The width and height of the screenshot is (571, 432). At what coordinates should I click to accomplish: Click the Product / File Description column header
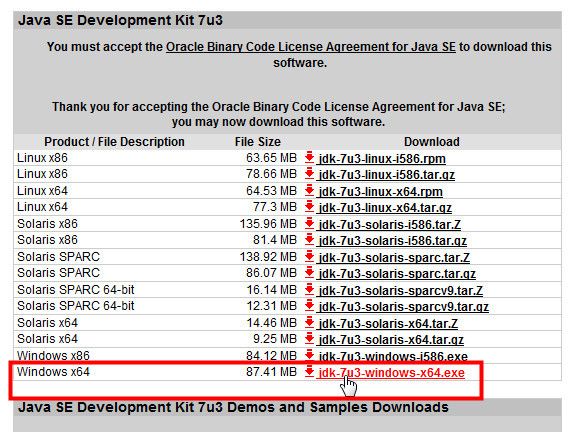[x=114, y=142]
